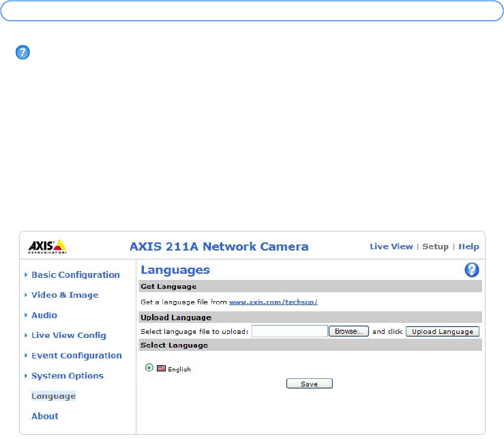Image resolution: width=504 pixels, height=439 pixels.
Task: Click the Upload Language button
Action: click(x=443, y=331)
